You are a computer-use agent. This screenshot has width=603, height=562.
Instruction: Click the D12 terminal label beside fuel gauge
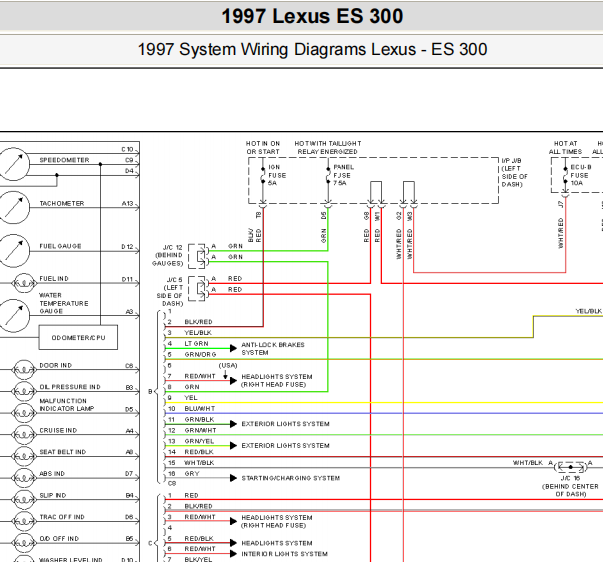(127, 247)
